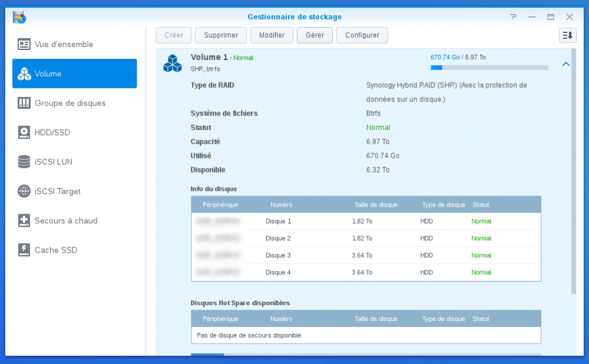This screenshot has height=364, width=589.
Task: Select the Secours à chaud icon
Action: (x=24, y=221)
